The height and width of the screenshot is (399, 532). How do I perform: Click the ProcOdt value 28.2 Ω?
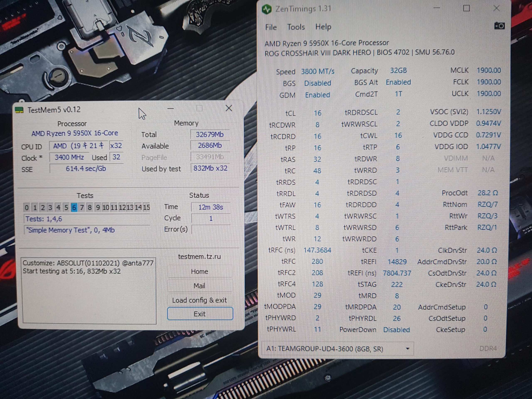(488, 193)
